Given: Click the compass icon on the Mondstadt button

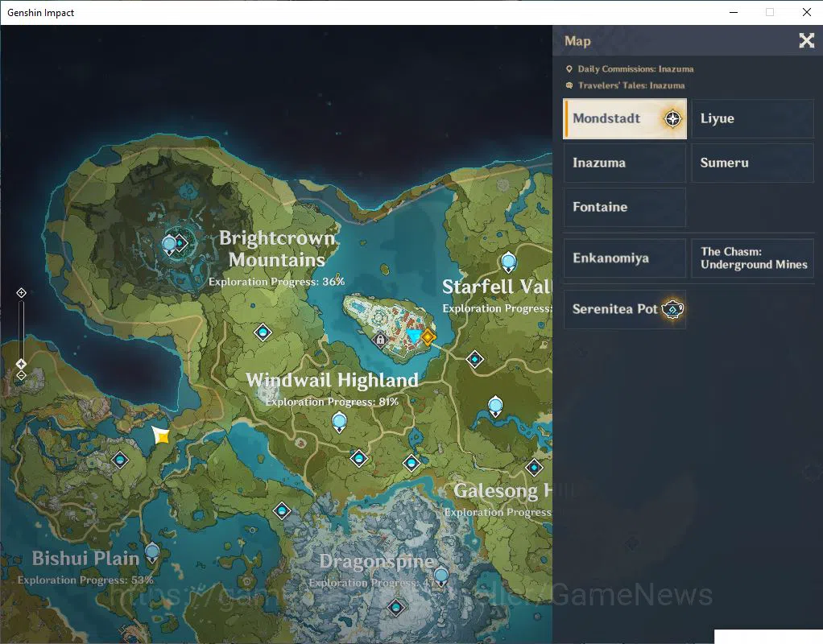Looking at the screenshot, I should 672,118.
